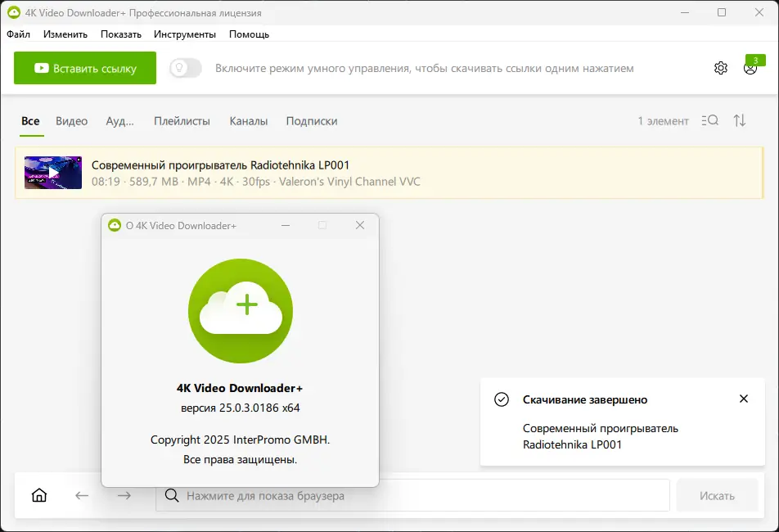
Task: Switch to the Подписки tab
Action: tap(312, 121)
